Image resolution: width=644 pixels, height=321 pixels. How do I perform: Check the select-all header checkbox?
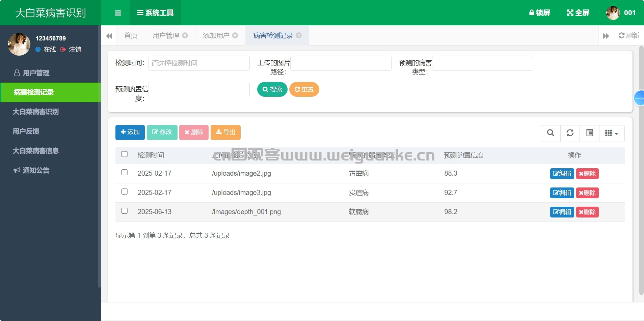[x=125, y=154]
